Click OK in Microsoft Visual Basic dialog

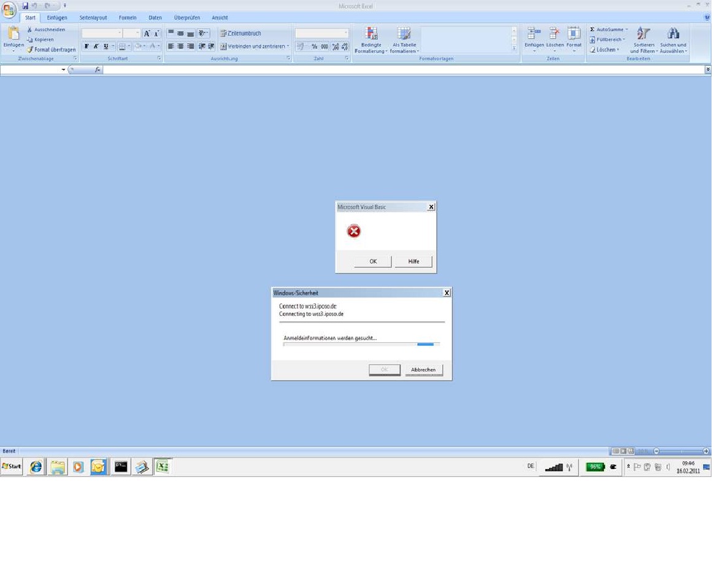373,262
